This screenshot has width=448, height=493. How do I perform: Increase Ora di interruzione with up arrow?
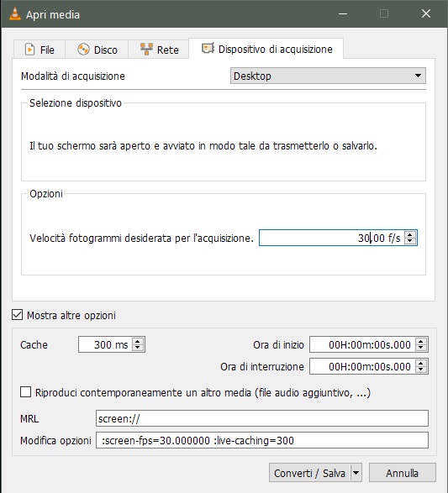pos(421,363)
